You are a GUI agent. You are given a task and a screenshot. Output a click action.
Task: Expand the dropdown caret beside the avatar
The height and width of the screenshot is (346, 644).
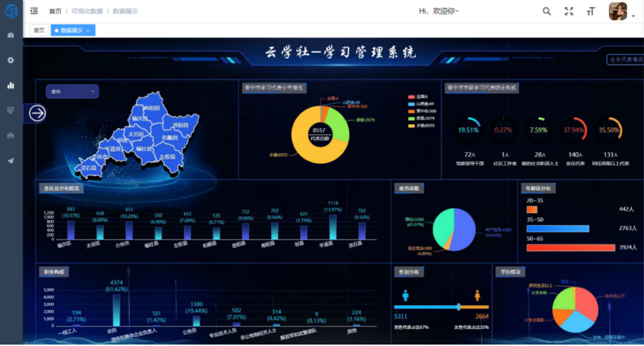(633, 16)
